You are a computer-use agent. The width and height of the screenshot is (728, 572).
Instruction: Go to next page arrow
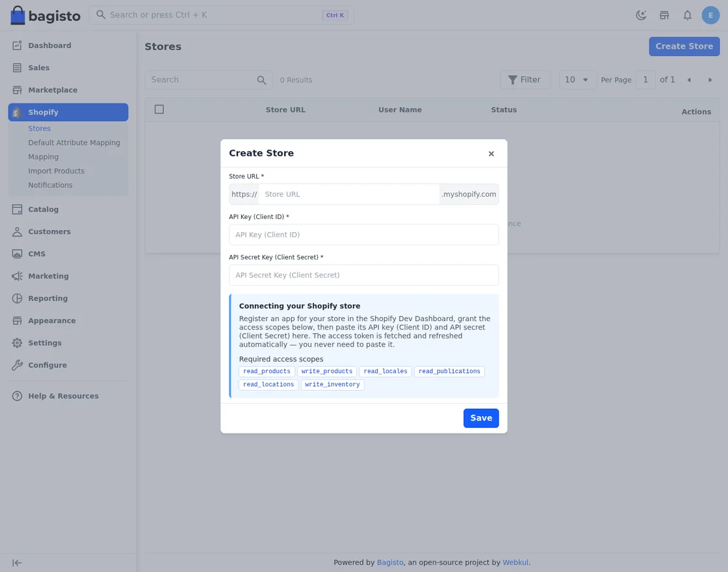(x=710, y=80)
